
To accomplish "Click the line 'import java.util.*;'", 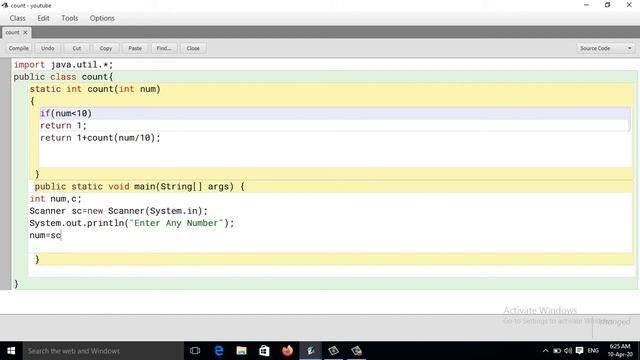I will 63,65.
